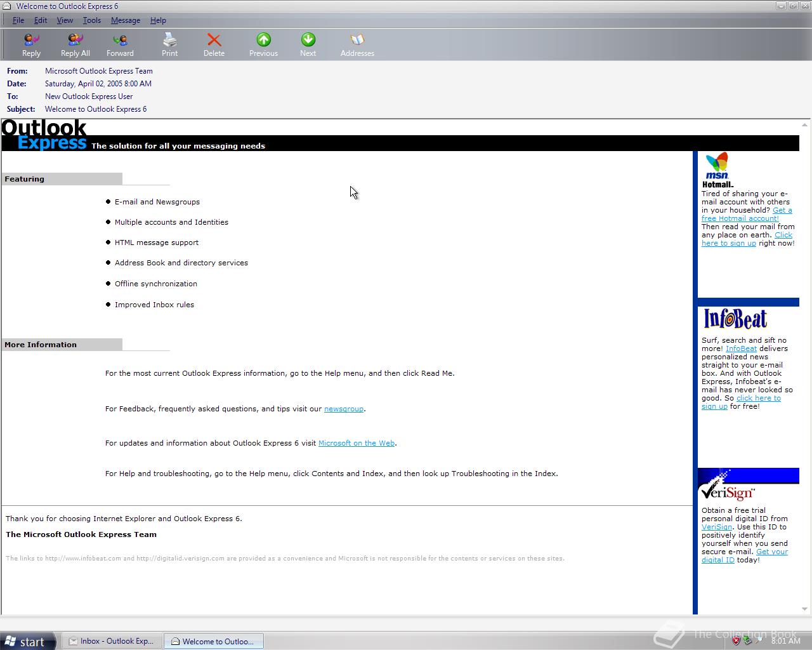Click the Get your digital ID link
Image resolution: width=812 pixels, height=650 pixels.
[x=745, y=556]
